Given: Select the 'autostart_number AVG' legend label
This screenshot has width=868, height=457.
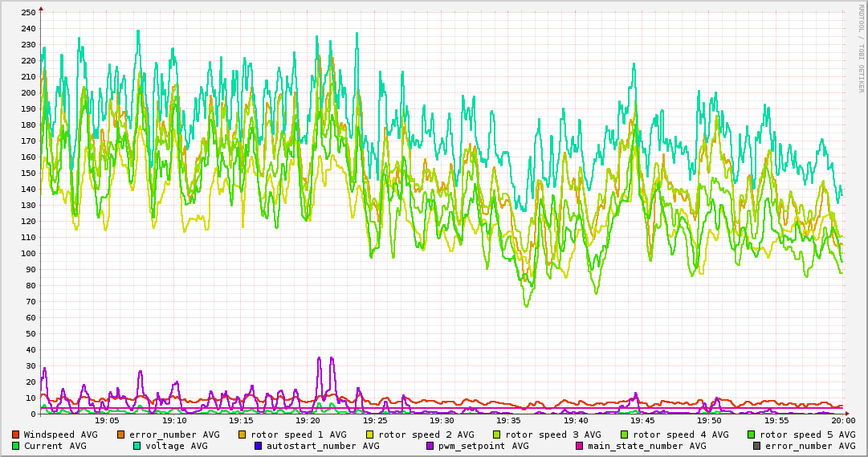Looking at the screenshot, I should pos(324,447).
